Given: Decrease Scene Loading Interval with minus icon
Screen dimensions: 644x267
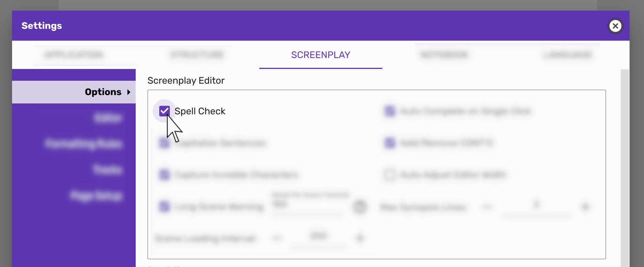Looking at the screenshot, I should click(x=277, y=238).
